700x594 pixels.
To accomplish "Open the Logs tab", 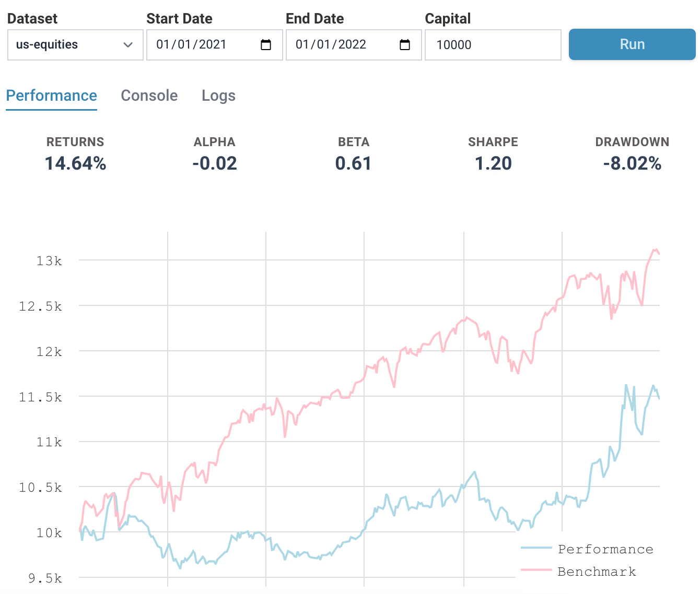I will click(x=218, y=96).
